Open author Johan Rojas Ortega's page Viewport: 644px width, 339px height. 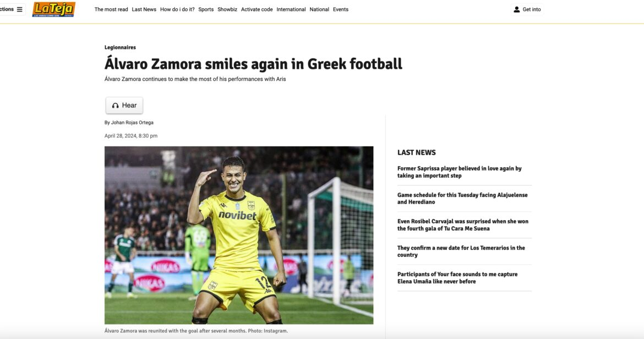(133, 123)
